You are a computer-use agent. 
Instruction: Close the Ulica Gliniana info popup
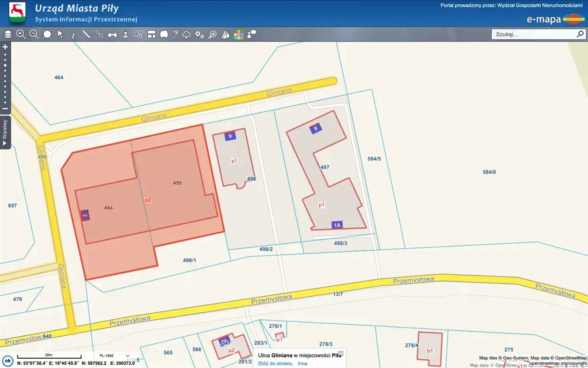tap(341, 353)
